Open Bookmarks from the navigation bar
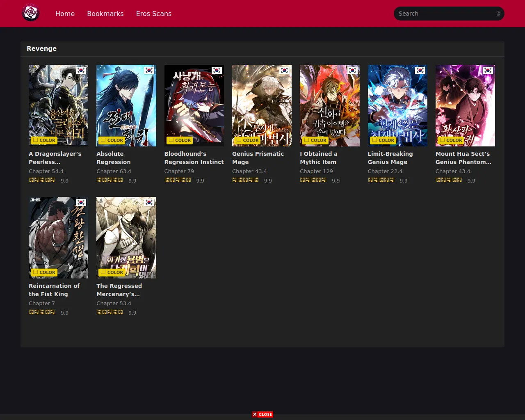This screenshot has width=525, height=420. (105, 14)
